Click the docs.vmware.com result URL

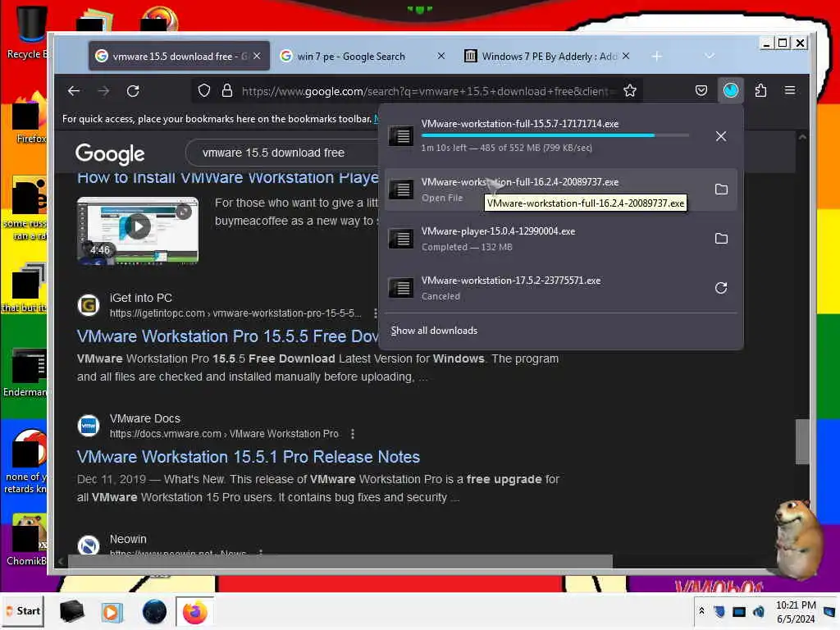coord(224,434)
